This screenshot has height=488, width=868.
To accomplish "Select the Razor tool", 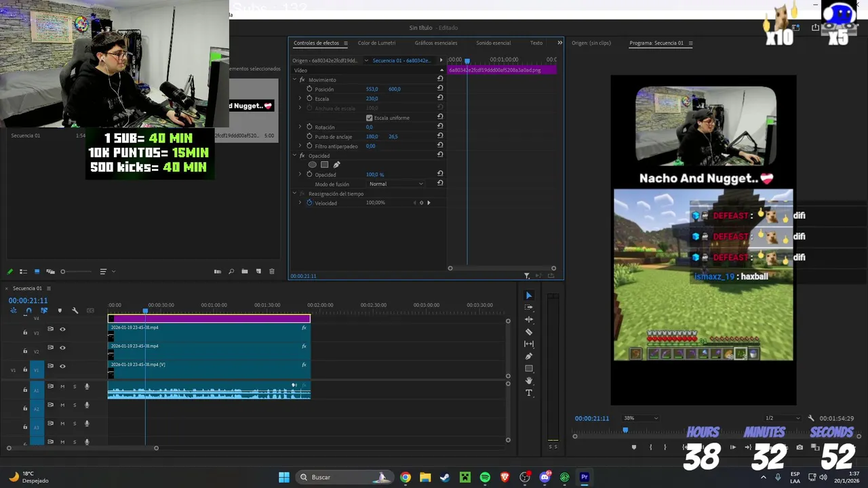I will 529,332.
